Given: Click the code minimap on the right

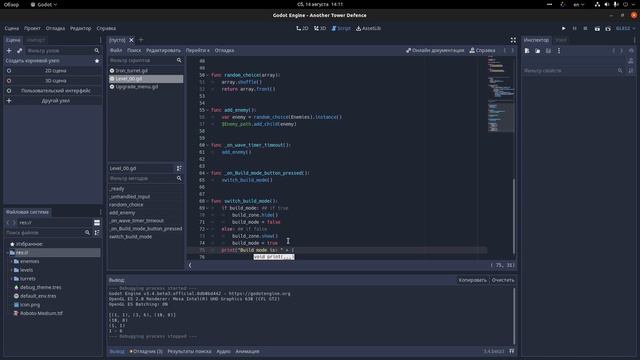Looking at the screenshot, I should [x=500, y=94].
